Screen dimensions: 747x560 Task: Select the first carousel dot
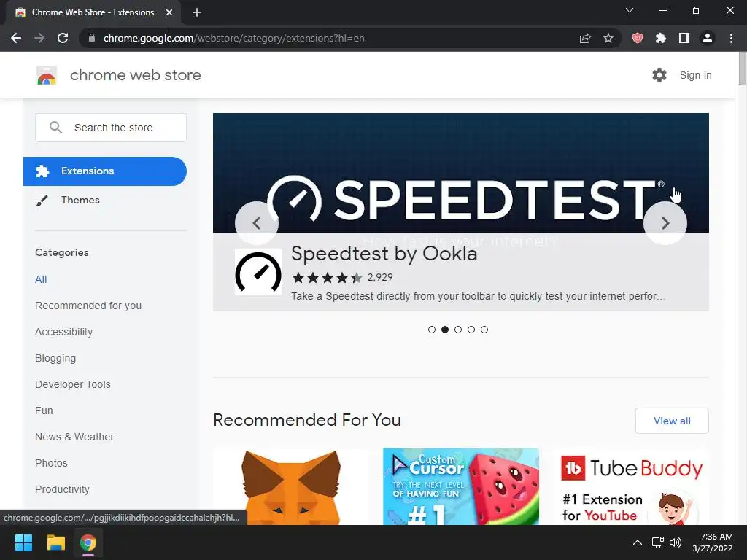point(432,330)
